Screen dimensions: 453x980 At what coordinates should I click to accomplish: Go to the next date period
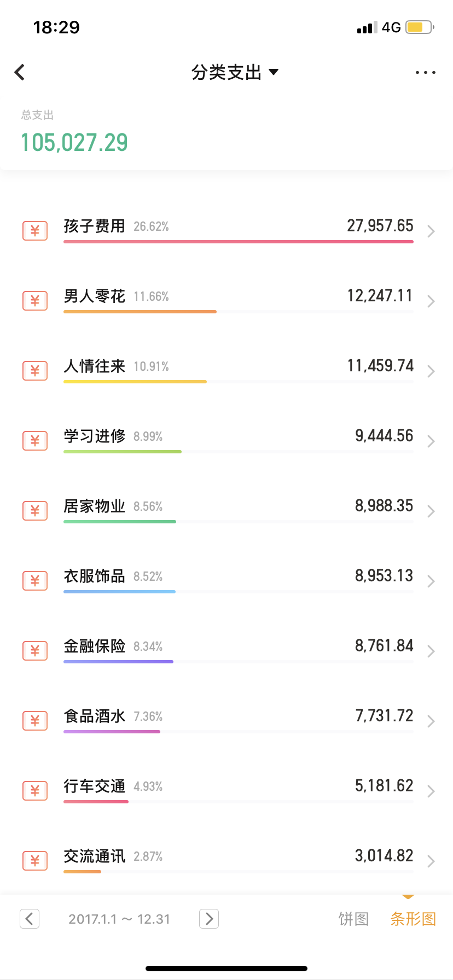(209, 919)
